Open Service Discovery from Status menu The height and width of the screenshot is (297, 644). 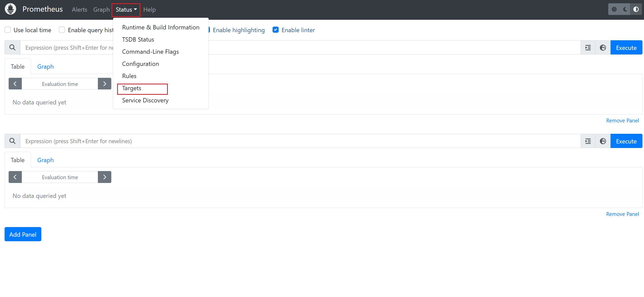coord(145,100)
